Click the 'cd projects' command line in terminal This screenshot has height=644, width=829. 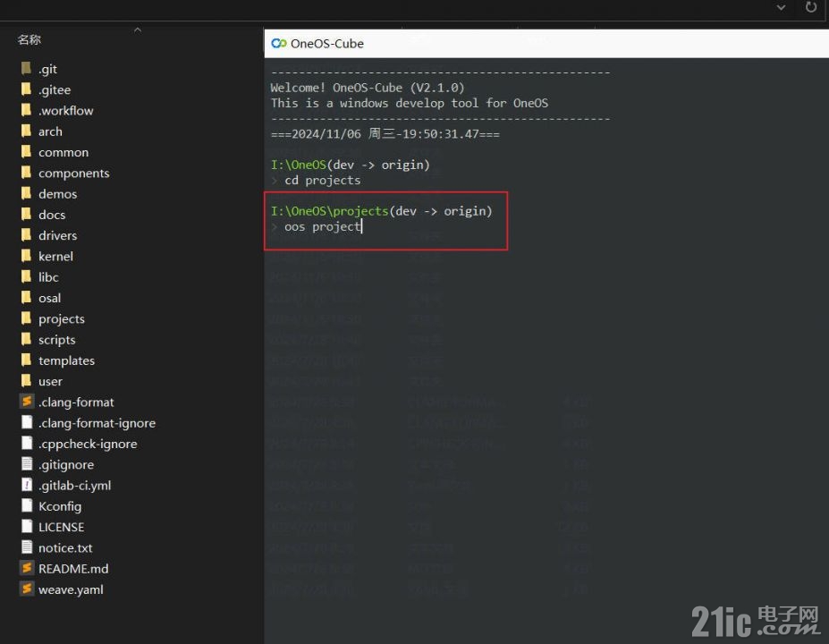[x=323, y=181]
